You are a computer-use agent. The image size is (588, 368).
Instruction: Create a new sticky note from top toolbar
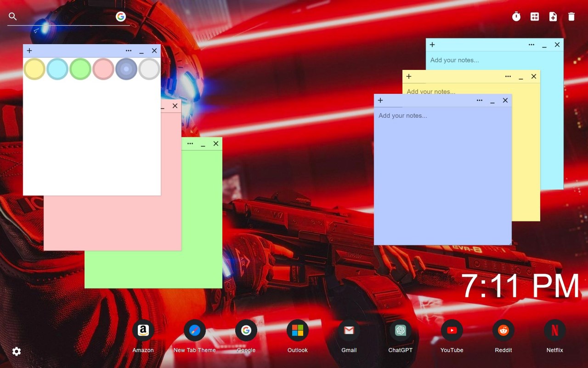(553, 17)
